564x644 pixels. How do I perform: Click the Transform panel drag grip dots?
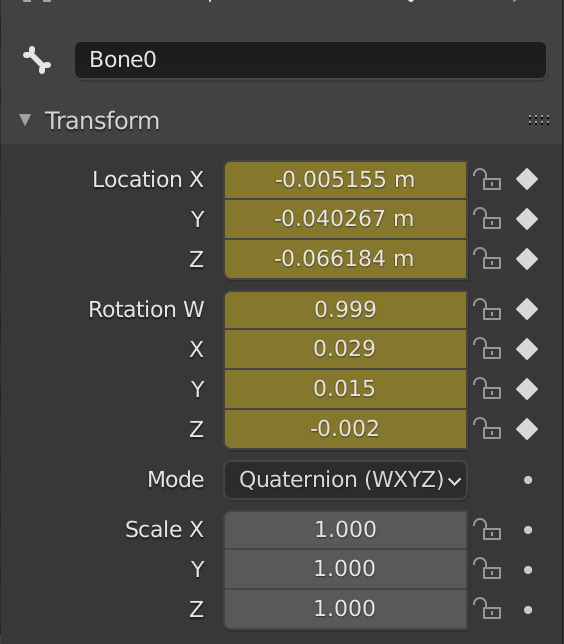(x=539, y=120)
